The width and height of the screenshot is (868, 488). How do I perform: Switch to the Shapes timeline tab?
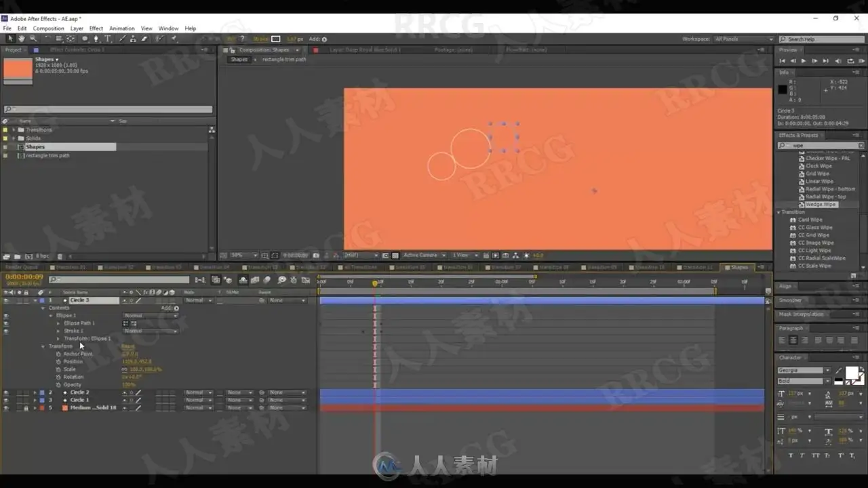click(739, 268)
